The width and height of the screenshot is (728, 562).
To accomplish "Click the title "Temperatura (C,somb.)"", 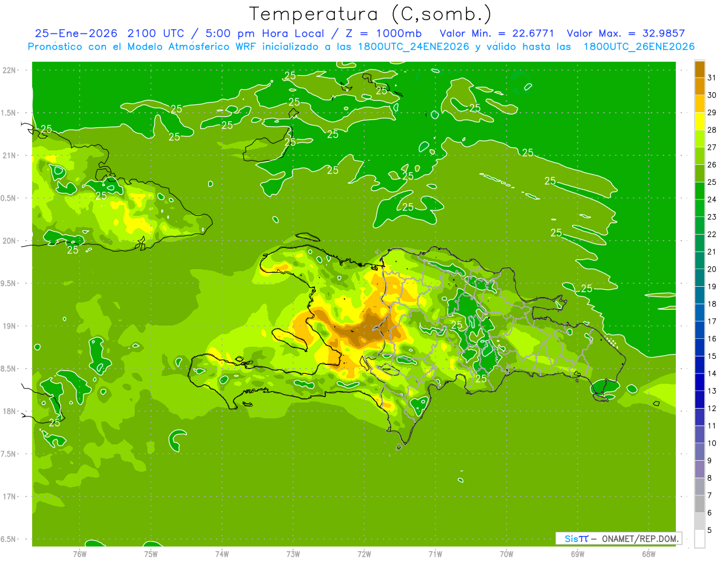I will point(371,14).
